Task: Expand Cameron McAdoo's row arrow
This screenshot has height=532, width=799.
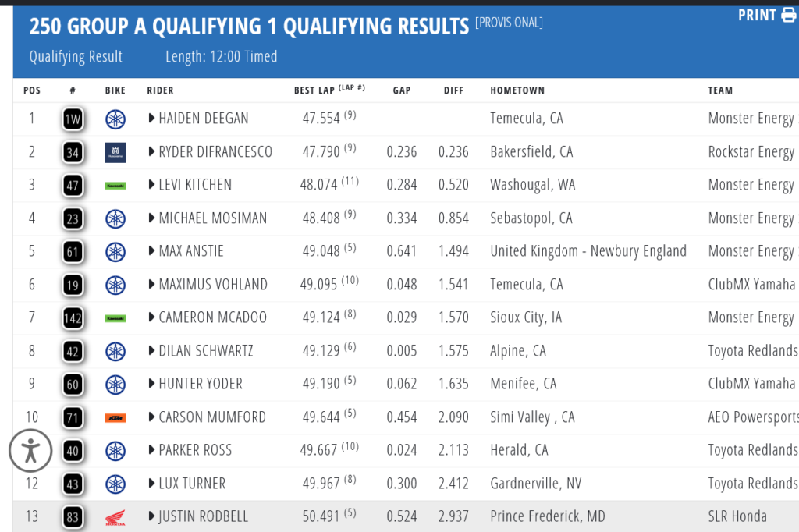Action: 152,317
